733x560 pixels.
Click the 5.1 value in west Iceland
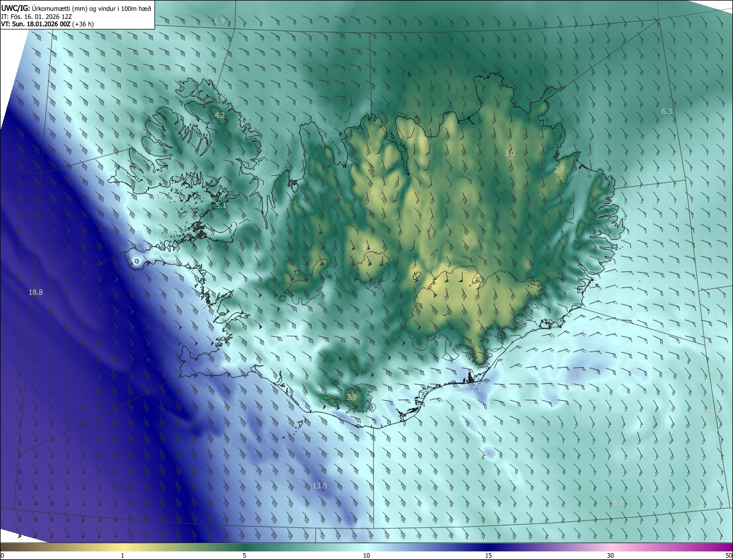click(221, 205)
